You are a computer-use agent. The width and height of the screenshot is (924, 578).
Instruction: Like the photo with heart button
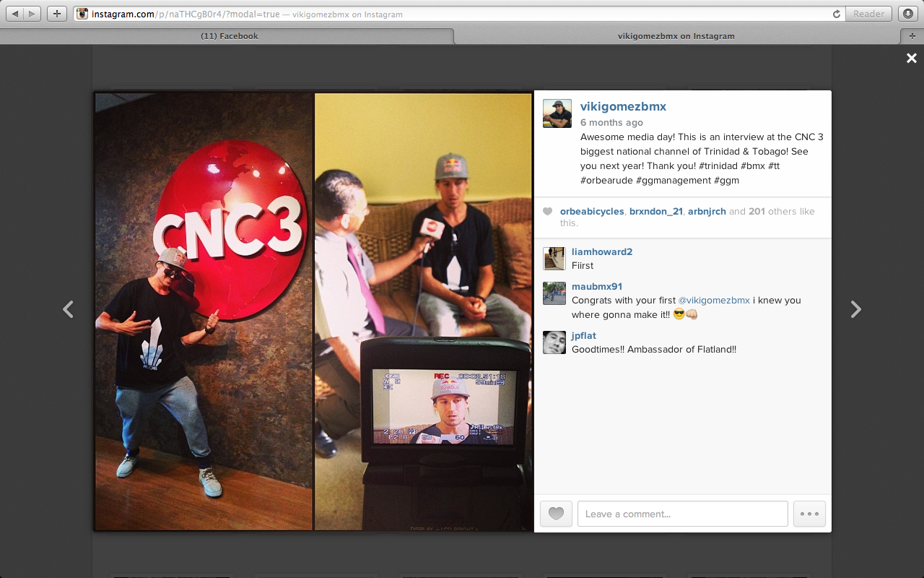point(556,514)
